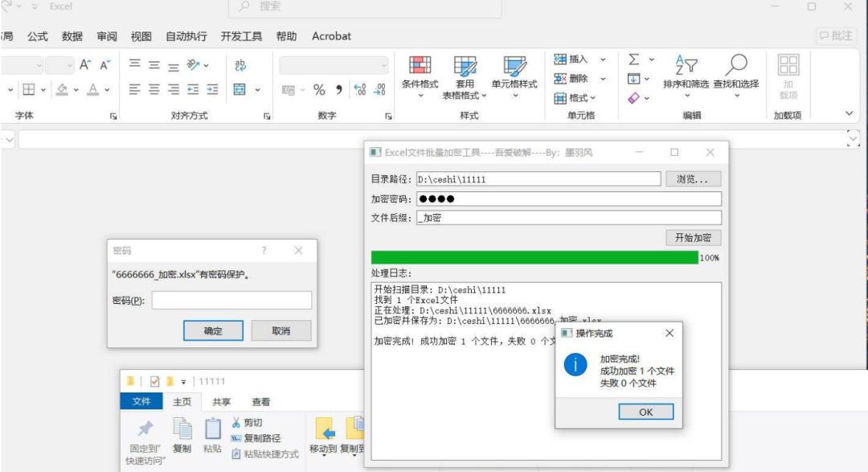Open the Acrobat ribbon tab

pyautogui.click(x=331, y=36)
